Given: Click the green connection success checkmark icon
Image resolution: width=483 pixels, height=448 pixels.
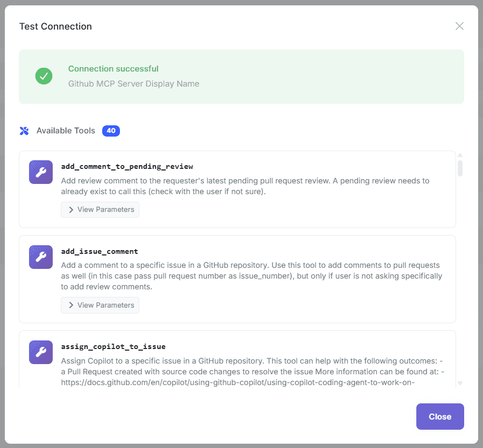Looking at the screenshot, I should click(x=44, y=76).
